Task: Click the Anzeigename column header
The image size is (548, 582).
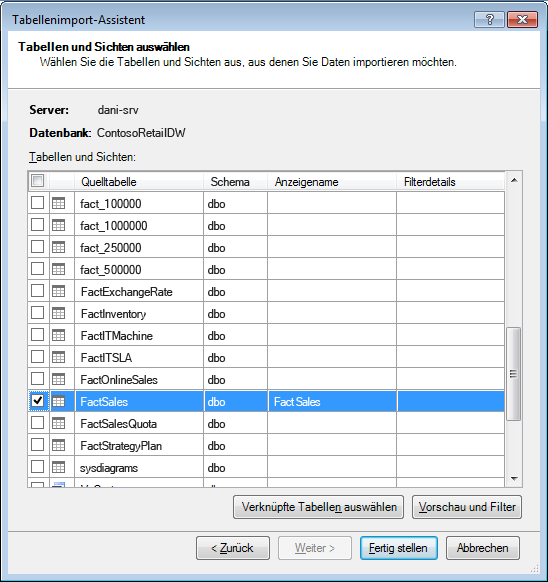Action: tap(332, 182)
